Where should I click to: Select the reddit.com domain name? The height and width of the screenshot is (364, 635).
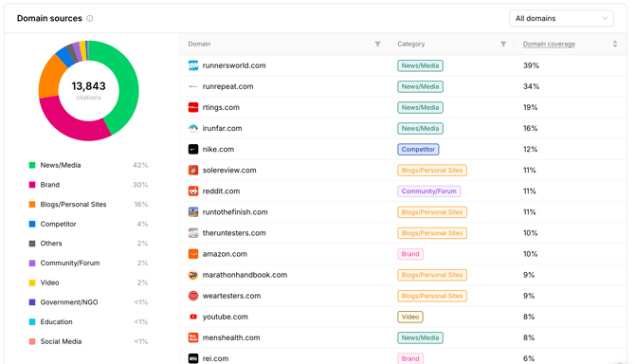221,191
